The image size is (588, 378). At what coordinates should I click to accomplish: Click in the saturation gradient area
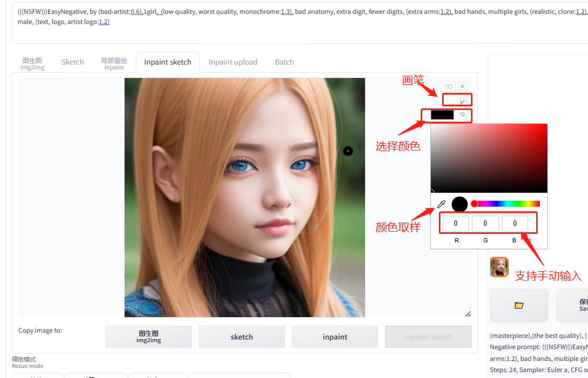489,158
